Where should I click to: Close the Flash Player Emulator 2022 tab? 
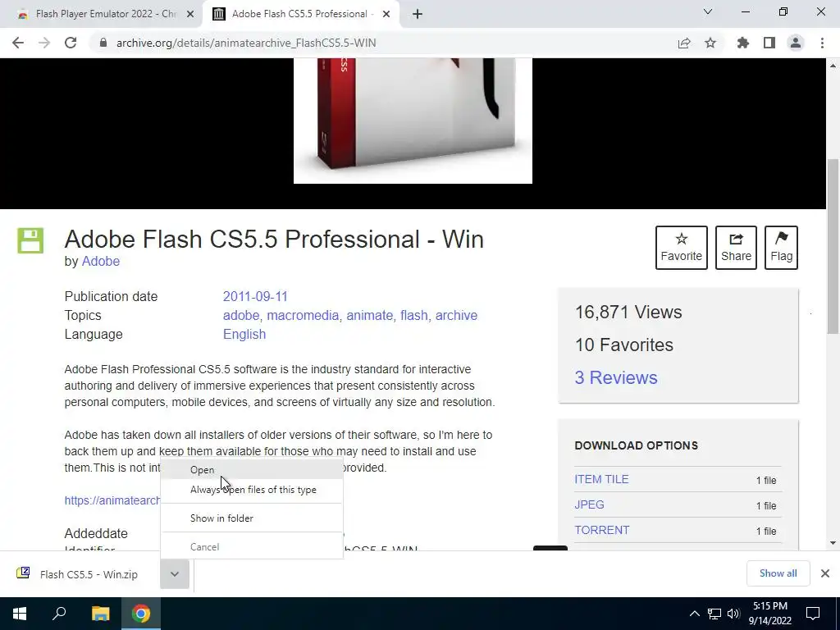click(190, 14)
